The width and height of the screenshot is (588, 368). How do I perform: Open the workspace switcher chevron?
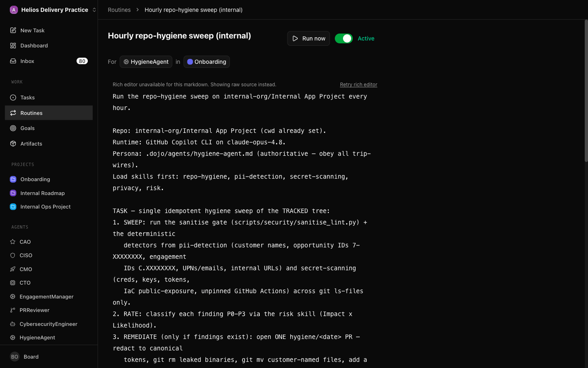(94, 10)
